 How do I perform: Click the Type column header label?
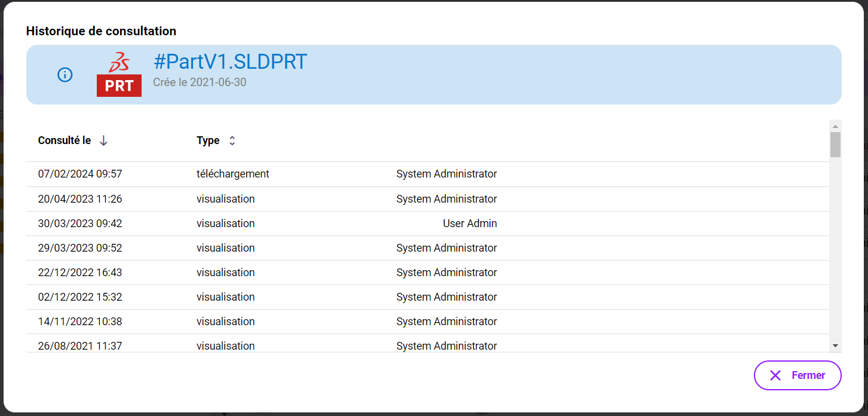point(208,140)
